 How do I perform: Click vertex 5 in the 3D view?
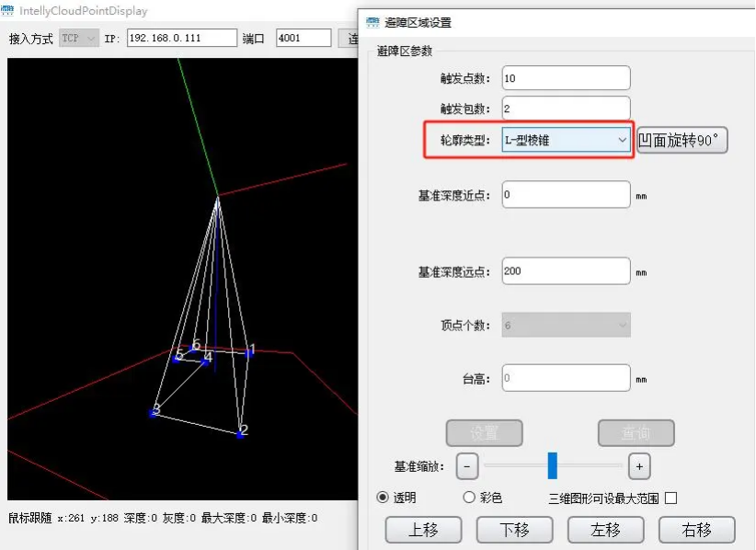click(177, 359)
